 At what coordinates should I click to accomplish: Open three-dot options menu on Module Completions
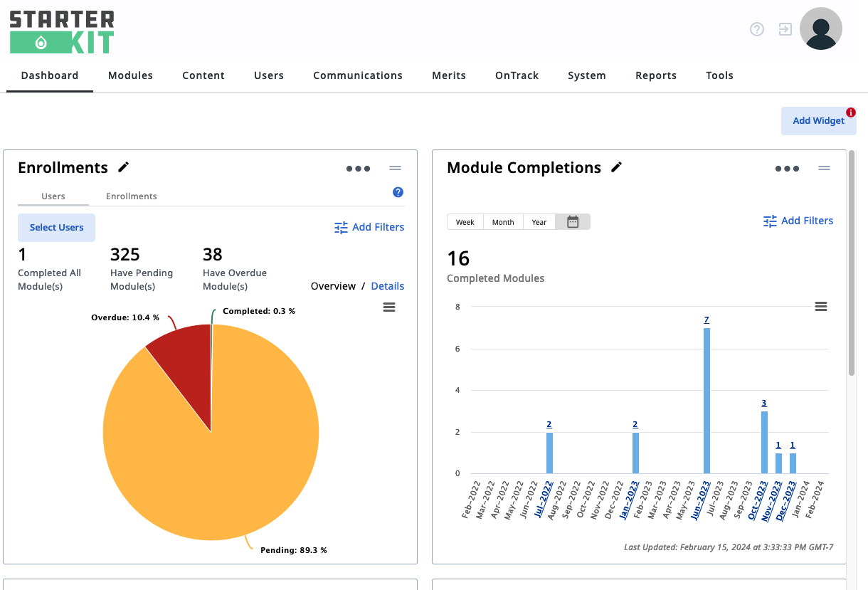coord(787,169)
